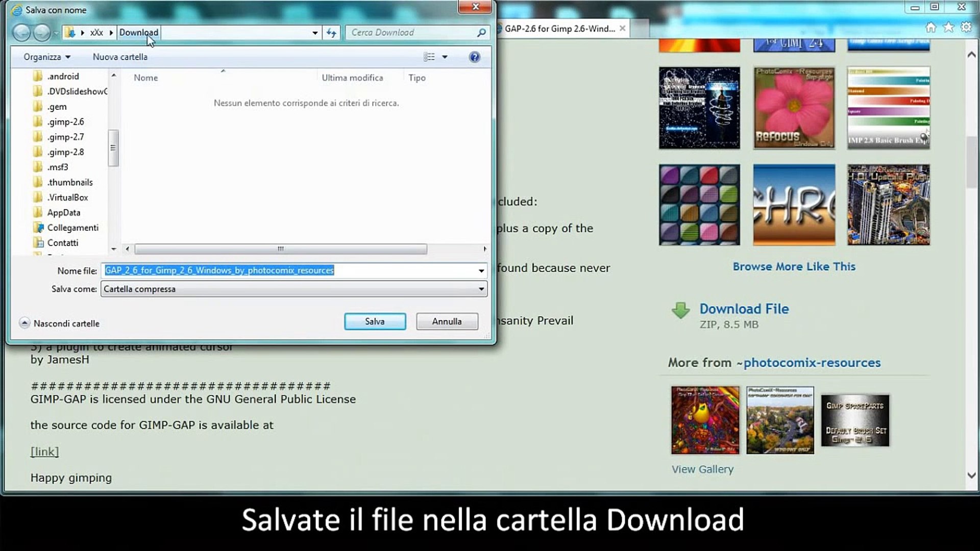The height and width of the screenshot is (551, 980).
Task: Select the .gimp-2.7 folder
Action: click(65, 137)
